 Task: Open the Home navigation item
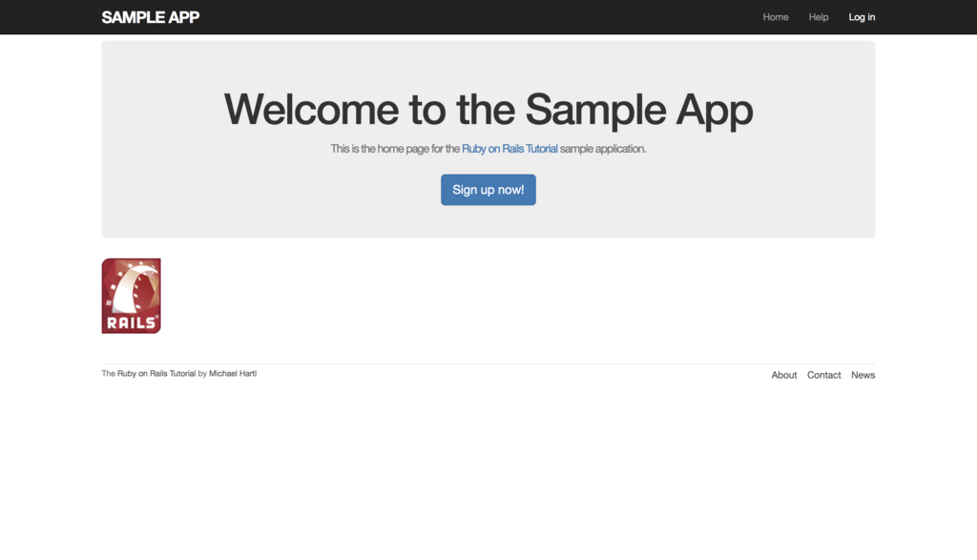(x=775, y=17)
